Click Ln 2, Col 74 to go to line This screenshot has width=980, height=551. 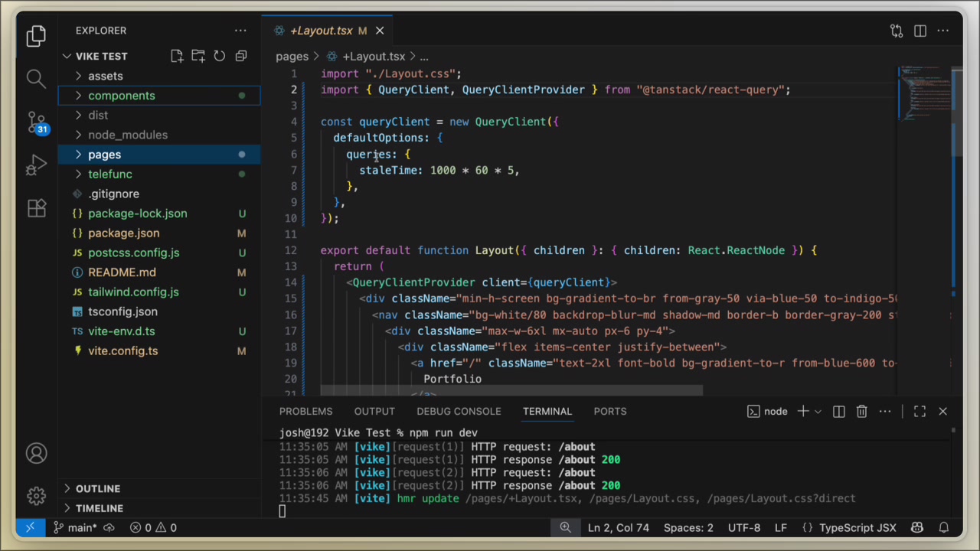point(618,527)
